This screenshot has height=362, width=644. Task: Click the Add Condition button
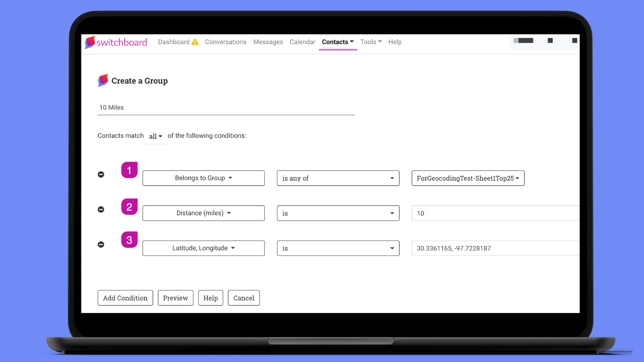click(x=125, y=298)
